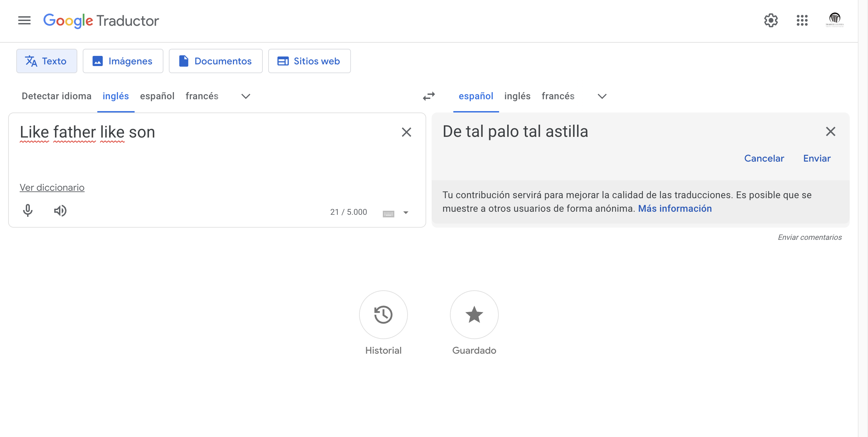Open the account profile avatar

(835, 20)
